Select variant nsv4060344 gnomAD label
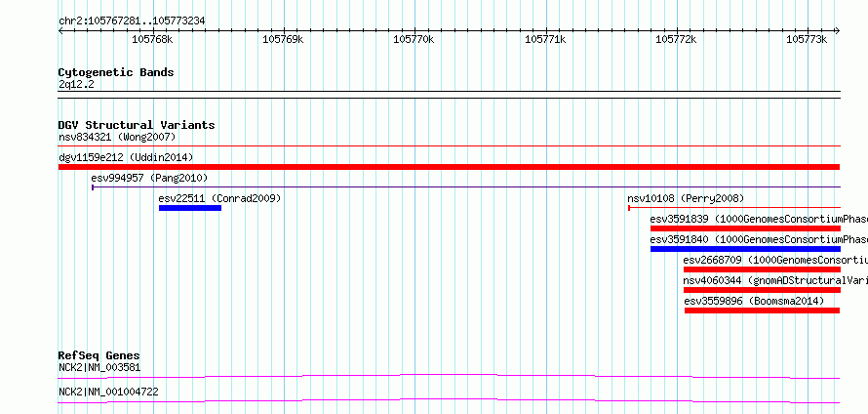Viewport: 868px width, 414px height. pos(775,280)
